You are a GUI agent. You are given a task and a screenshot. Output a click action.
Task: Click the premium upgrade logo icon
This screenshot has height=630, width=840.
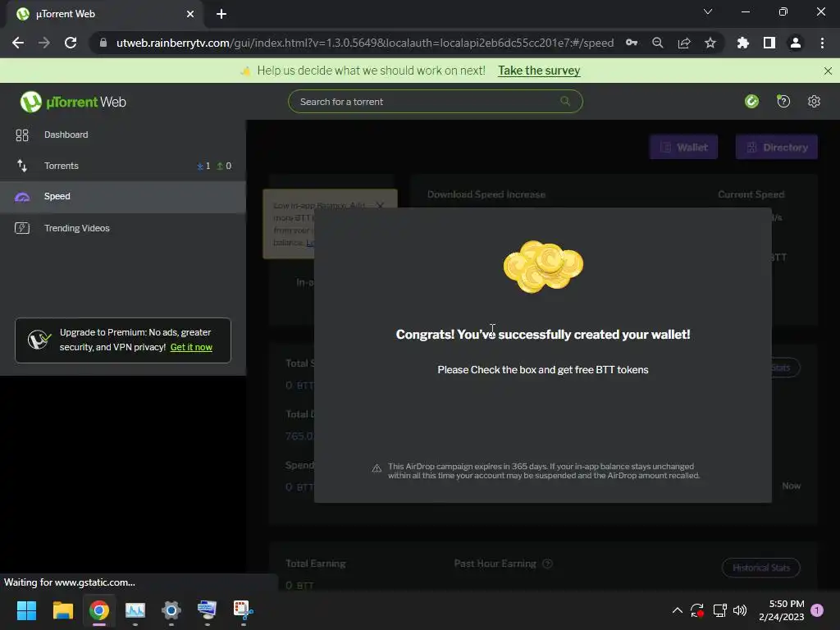(x=39, y=340)
